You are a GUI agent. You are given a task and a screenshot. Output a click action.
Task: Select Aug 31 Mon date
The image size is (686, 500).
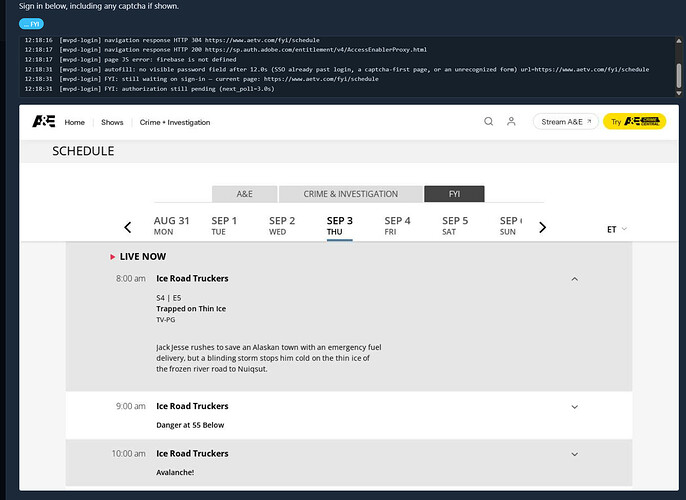[x=171, y=226]
